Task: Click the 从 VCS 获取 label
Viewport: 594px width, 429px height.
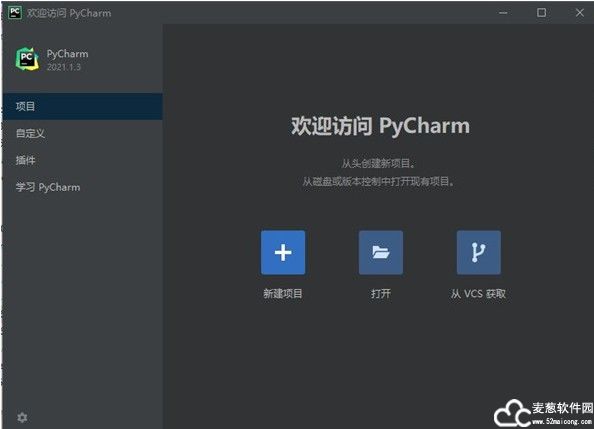Action: [478, 294]
